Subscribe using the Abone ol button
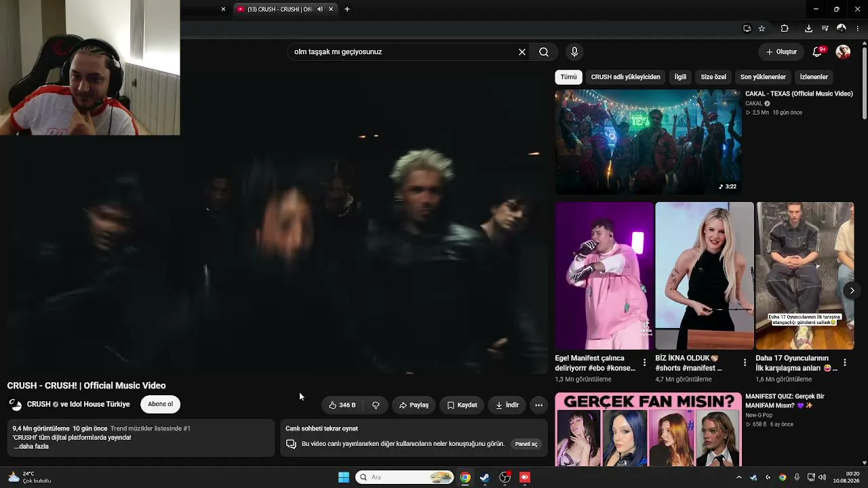The image size is (868, 488). pyautogui.click(x=160, y=404)
